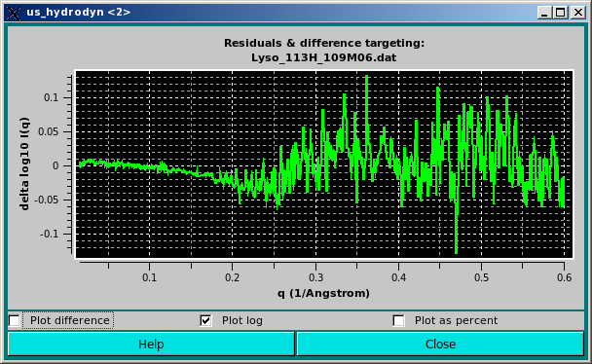Viewport: 592px width, 364px height.
Task: Open the X window menu icon in title bar
Action: click(14, 13)
